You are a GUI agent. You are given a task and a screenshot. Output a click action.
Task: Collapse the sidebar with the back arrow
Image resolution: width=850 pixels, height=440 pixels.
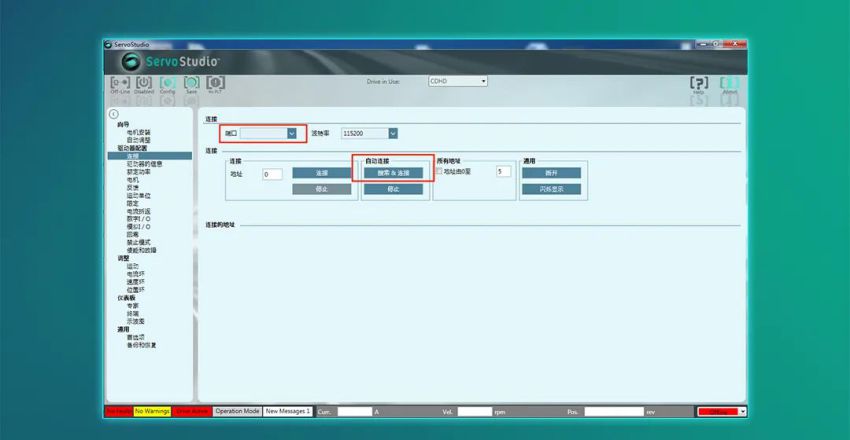113,115
